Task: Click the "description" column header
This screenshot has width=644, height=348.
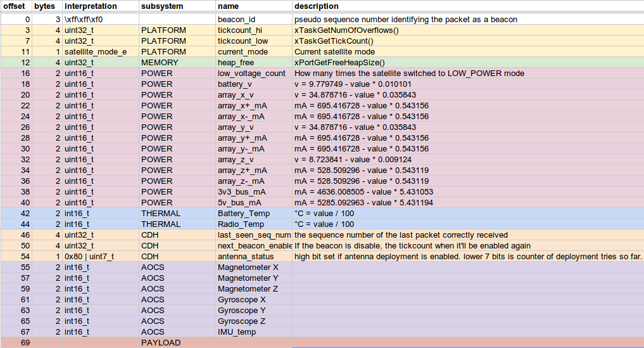Action: (467, 6)
